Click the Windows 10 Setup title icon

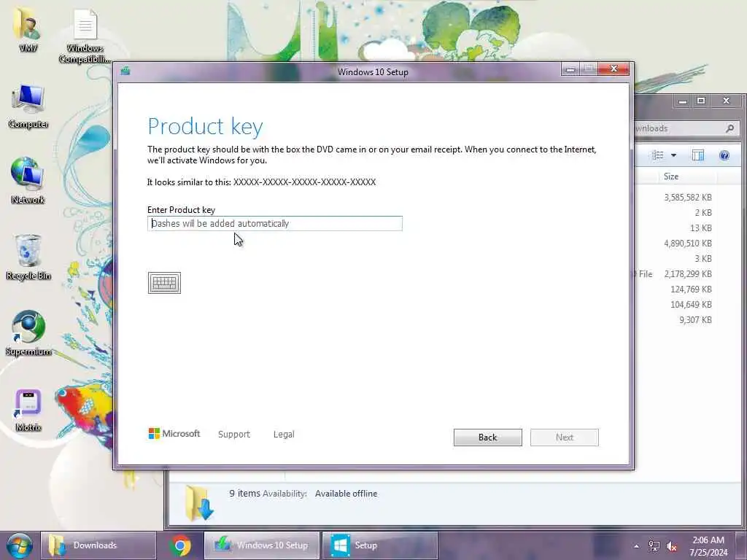125,71
